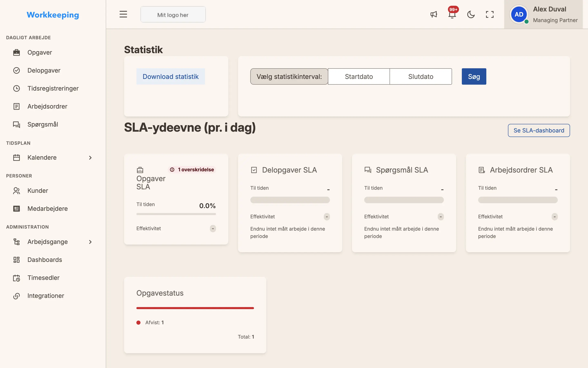Image resolution: width=588 pixels, height=368 pixels.
Task: Click the Startdato date field
Action: 359,76
